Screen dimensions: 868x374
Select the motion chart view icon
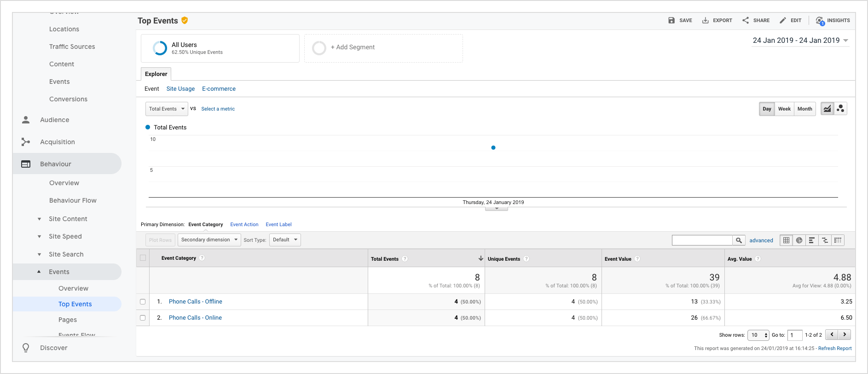coord(840,109)
